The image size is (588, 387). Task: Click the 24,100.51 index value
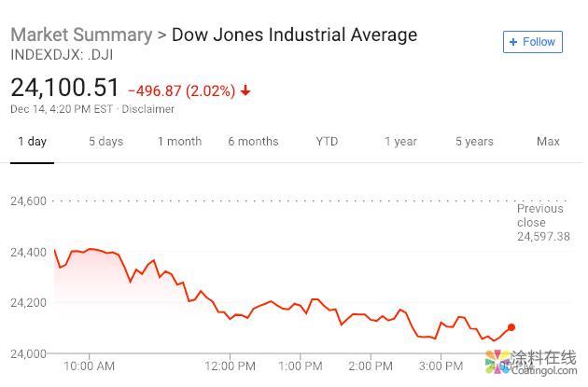click(x=65, y=89)
